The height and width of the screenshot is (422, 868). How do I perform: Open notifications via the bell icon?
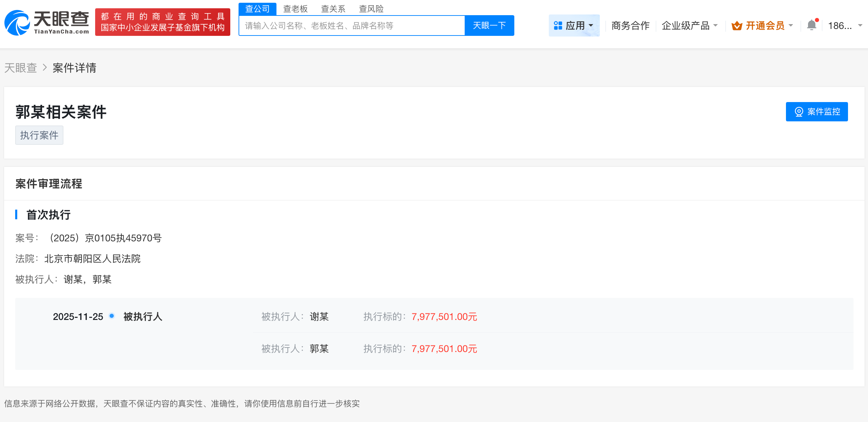click(811, 25)
